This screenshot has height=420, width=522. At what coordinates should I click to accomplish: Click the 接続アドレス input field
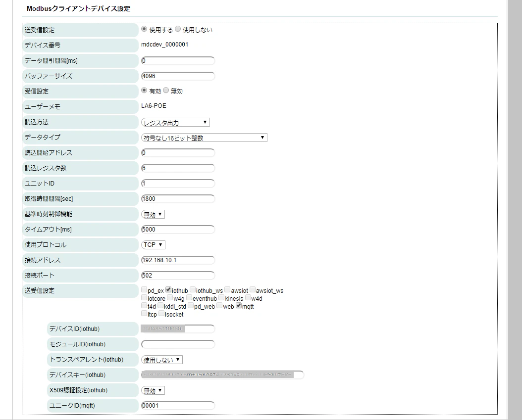click(x=178, y=260)
